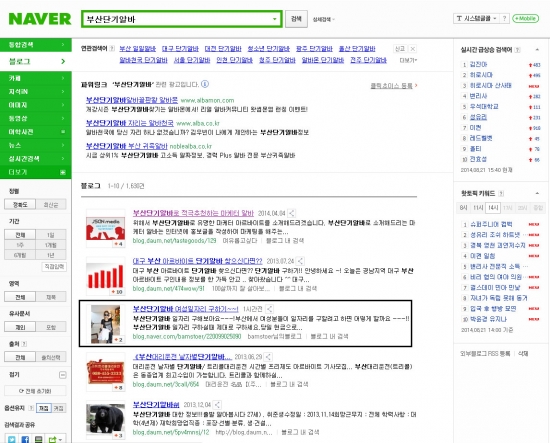550x443 pixels.
Task: Choose 포함 under 유사문서
Action: click(x=51, y=327)
